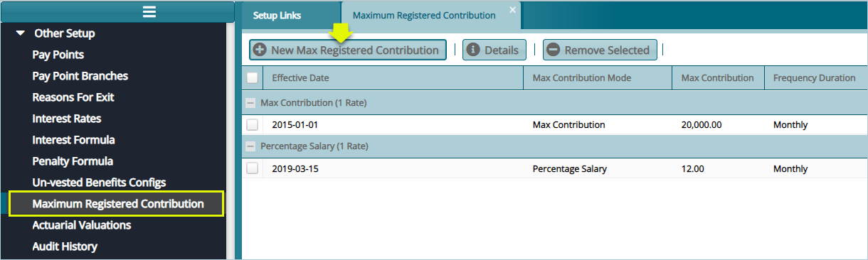Image resolution: width=868 pixels, height=260 pixels.
Task: Open Actuarial Valuations
Action: click(82, 225)
